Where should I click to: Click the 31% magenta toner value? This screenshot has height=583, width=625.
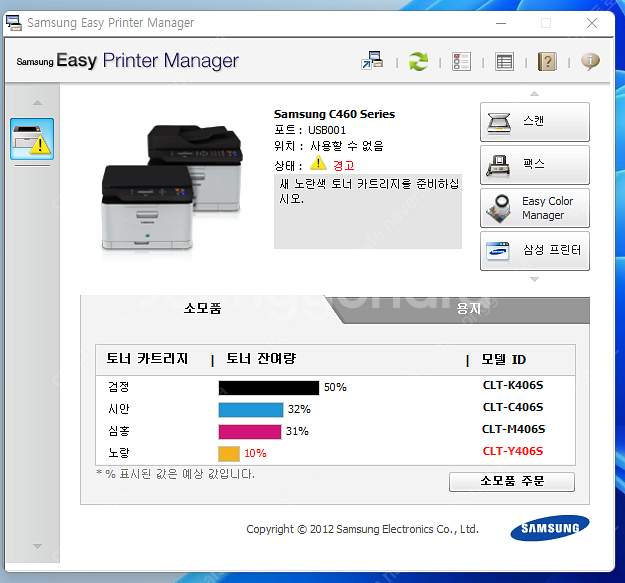click(297, 431)
